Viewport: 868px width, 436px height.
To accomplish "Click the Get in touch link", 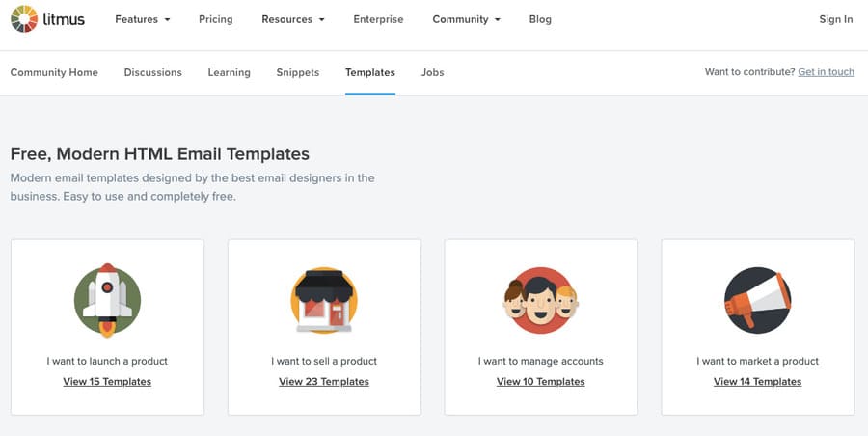I will coord(826,72).
